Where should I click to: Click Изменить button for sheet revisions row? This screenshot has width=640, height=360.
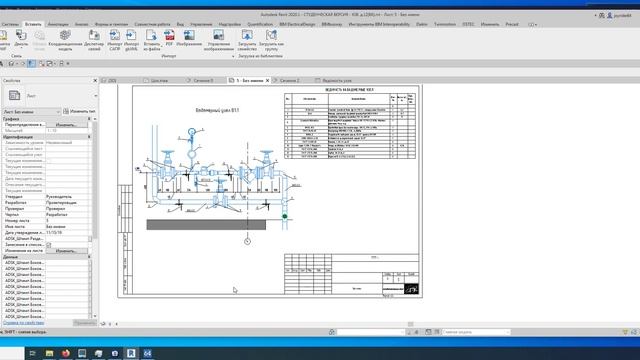(x=66, y=251)
